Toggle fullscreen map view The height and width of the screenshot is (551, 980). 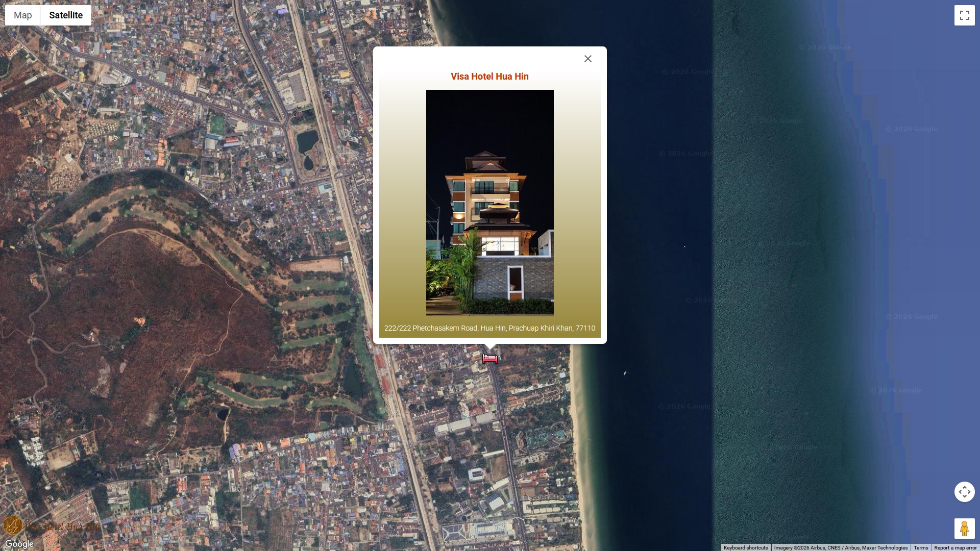pyautogui.click(x=964, y=15)
